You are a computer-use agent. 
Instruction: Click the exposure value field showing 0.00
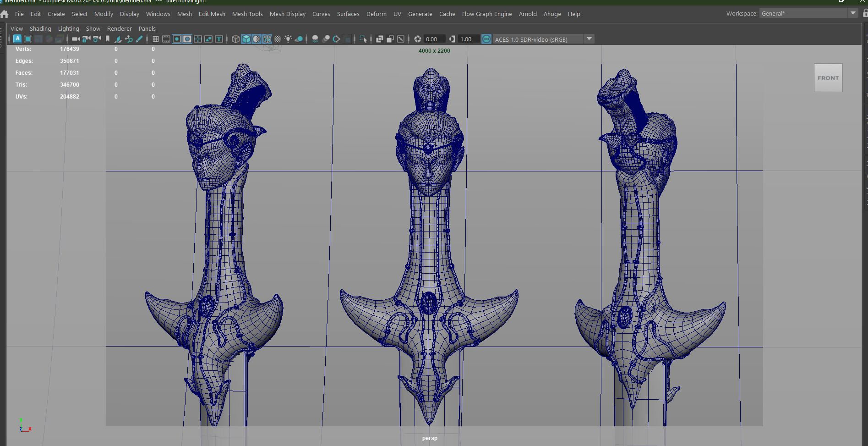point(434,39)
